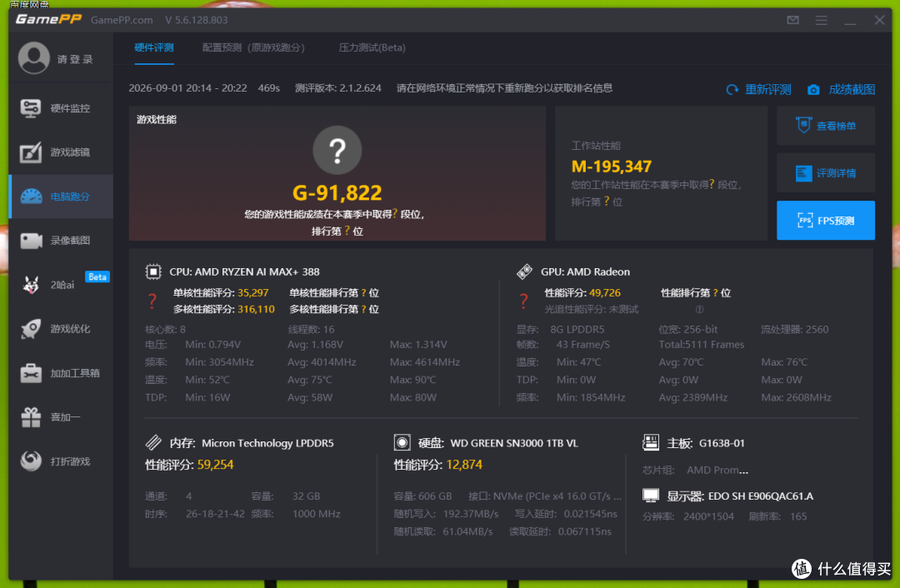Click the memory 内存 icon
Viewport: 900px width, 588px height.
153,442
